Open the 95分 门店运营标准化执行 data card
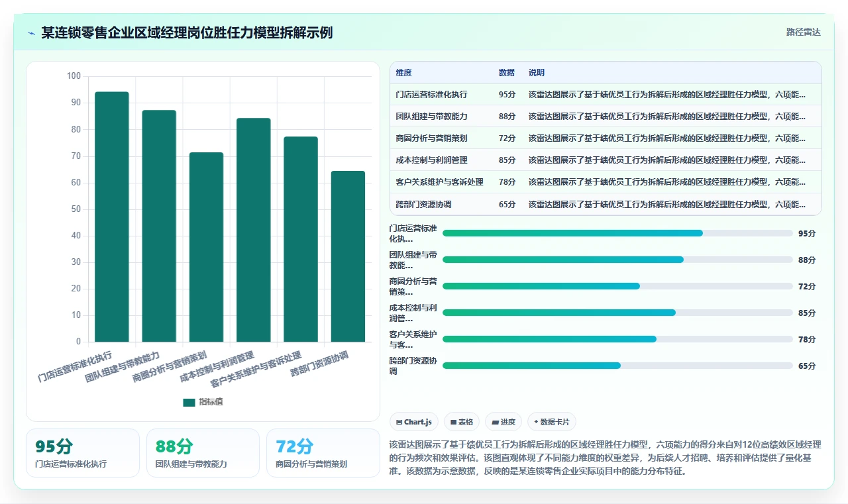This screenshot has width=848, height=504. (x=83, y=453)
